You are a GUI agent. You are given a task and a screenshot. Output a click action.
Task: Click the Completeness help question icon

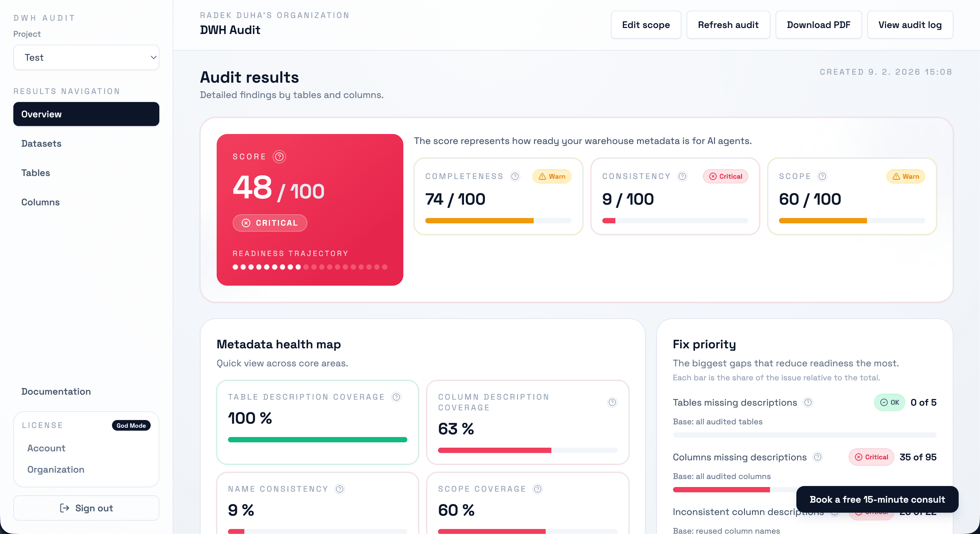[x=515, y=176]
